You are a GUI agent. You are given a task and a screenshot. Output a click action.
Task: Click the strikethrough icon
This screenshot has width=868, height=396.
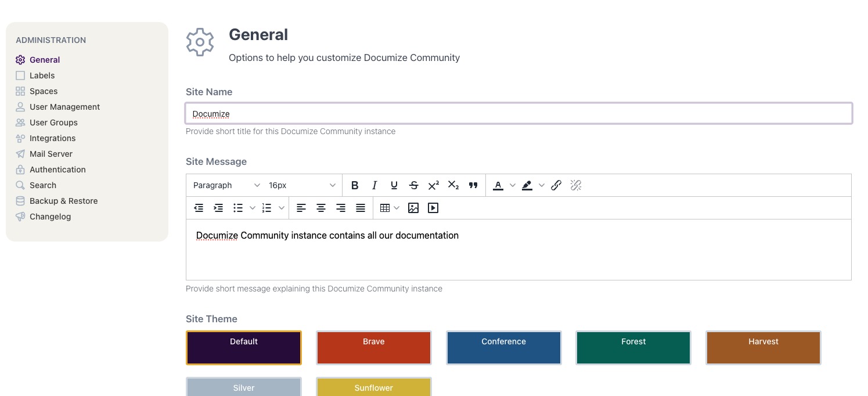[x=413, y=185]
